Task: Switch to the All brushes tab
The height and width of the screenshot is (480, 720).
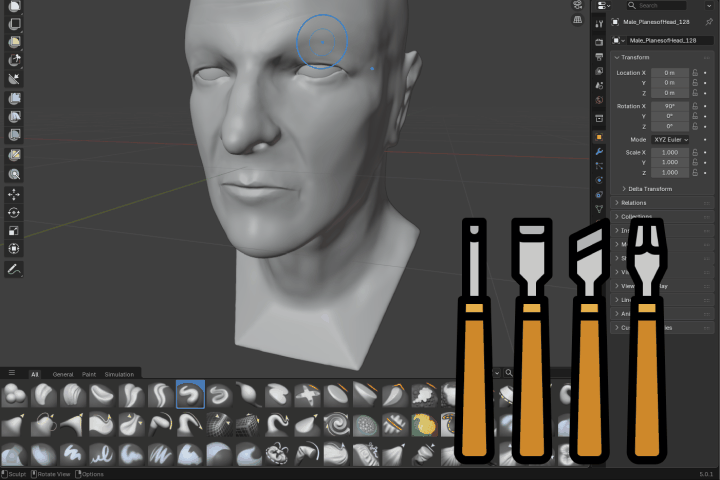Action: [x=35, y=374]
